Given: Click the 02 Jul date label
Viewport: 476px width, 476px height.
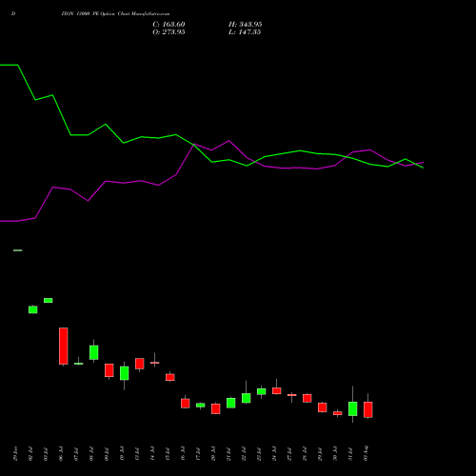Looking at the screenshot, I should [30, 453].
